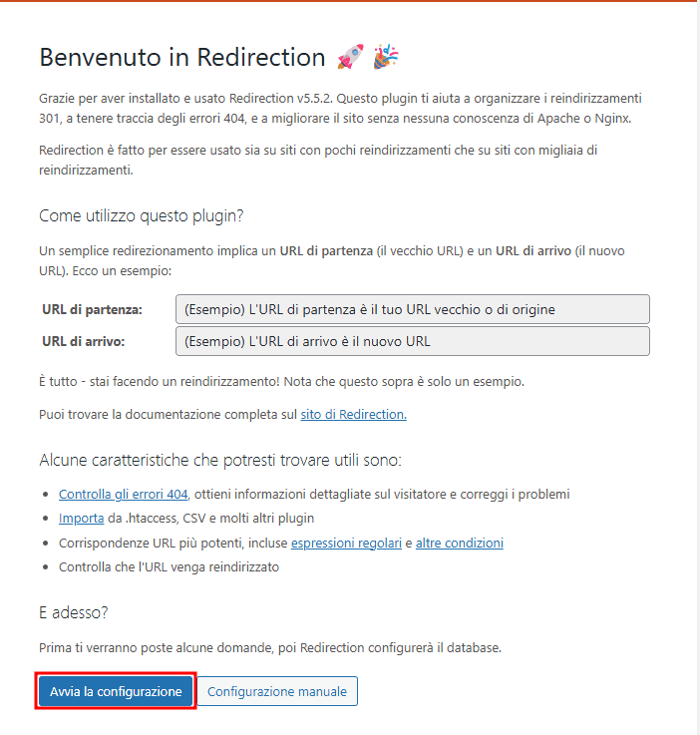Choose the Configurazione manuale button
This screenshot has width=700, height=735.
(277, 692)
